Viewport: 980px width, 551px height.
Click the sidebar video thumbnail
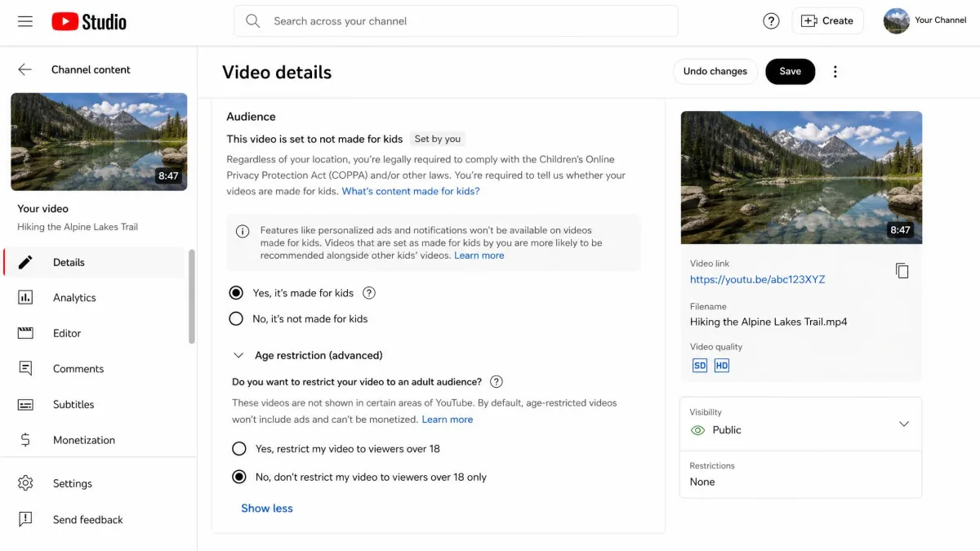99,142
